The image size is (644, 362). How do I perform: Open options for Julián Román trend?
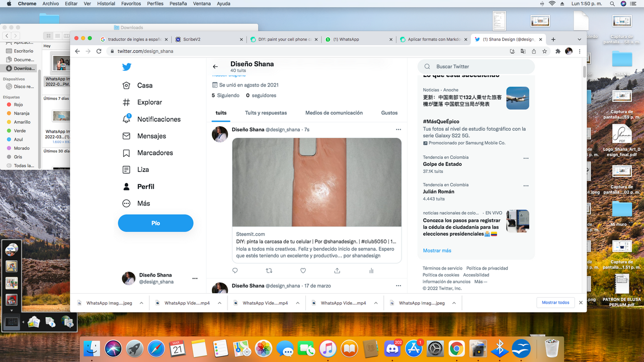[x=526, y=186]
